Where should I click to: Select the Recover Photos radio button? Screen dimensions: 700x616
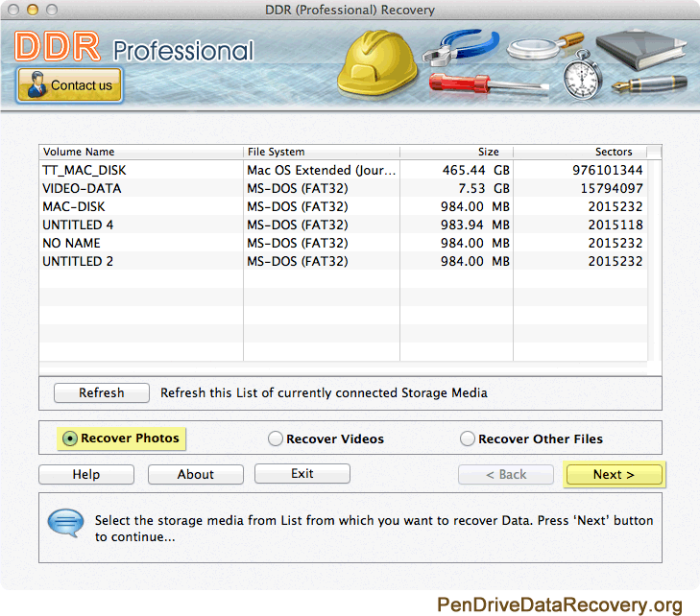click(x=70, y=438)
